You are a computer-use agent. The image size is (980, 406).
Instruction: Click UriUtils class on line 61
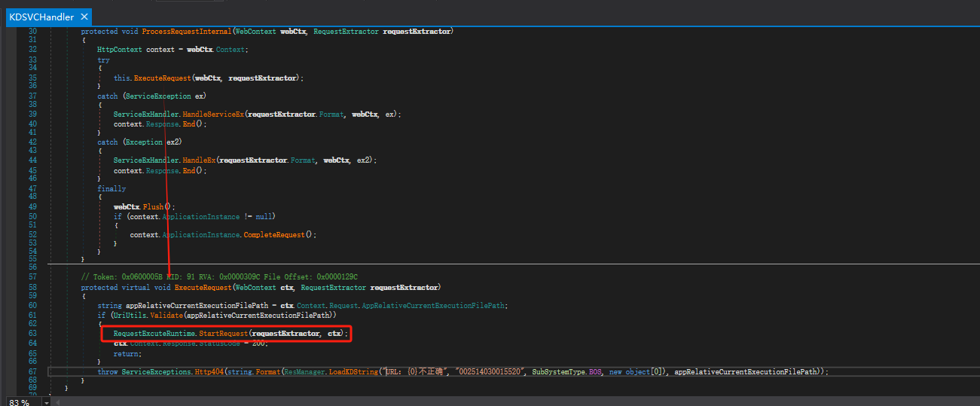(129, 315)
